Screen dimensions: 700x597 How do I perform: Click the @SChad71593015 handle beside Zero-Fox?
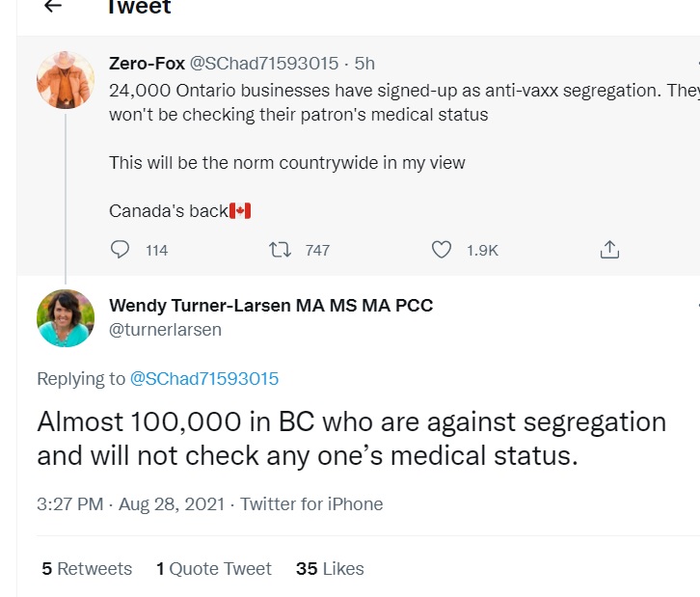point(264,64)
